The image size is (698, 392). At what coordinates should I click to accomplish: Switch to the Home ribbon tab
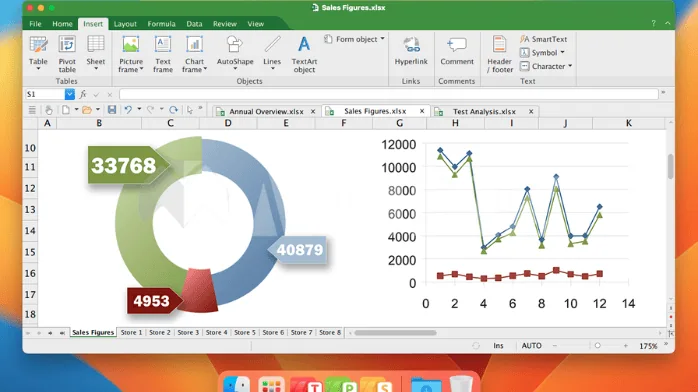62,24
